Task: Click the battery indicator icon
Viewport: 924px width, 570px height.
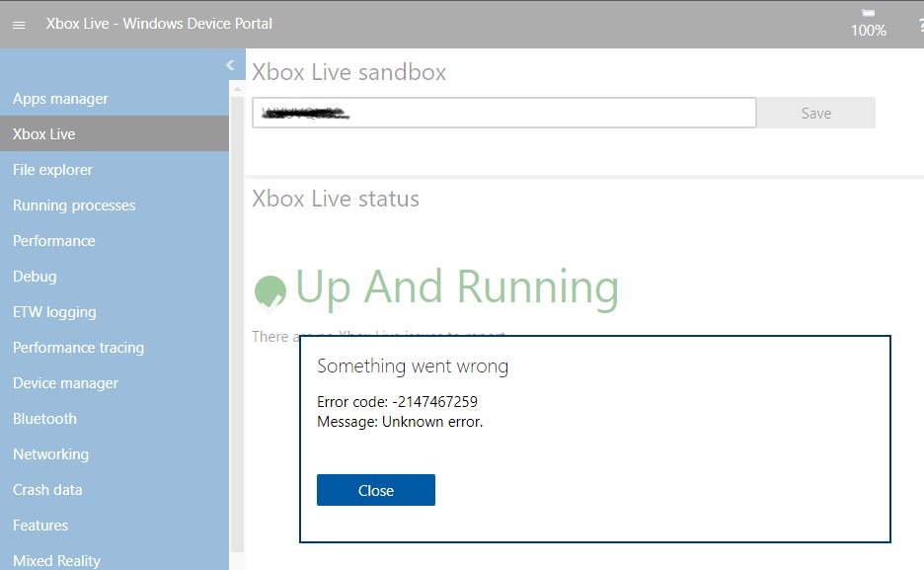Action: pos(868,13)
